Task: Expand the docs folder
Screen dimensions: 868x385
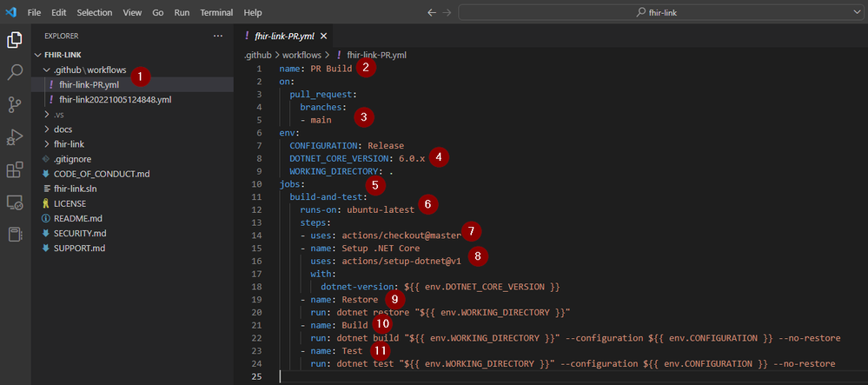Action: pyautogui.click(x=132, y=129)
